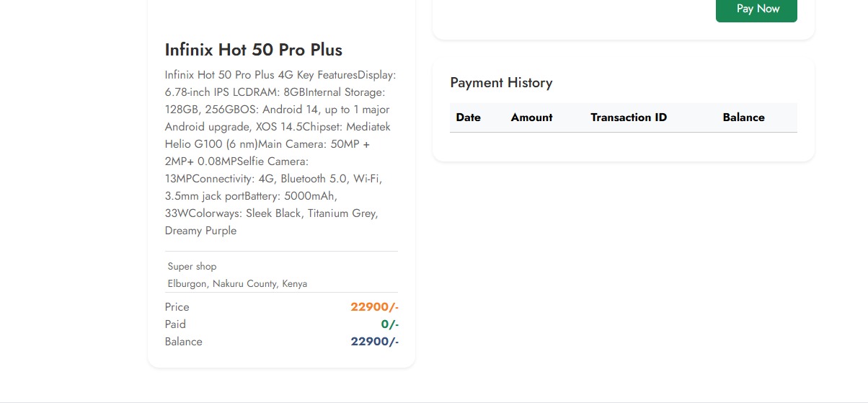Screen dimensions: 868x403
Task: Click the 'Helio G100 (6 nm)' chipset text
Action: [211, 144]
